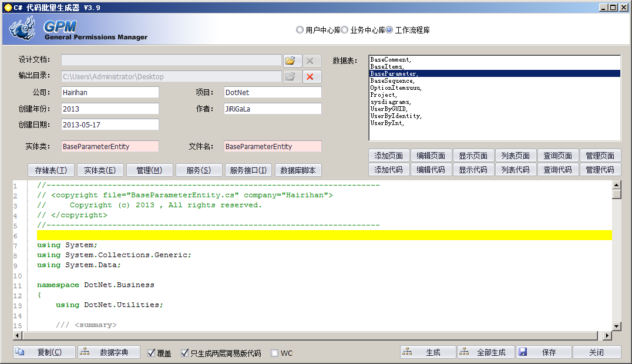Select UserByGUID in the table list

pyautogui.click(x=495, y=109)
